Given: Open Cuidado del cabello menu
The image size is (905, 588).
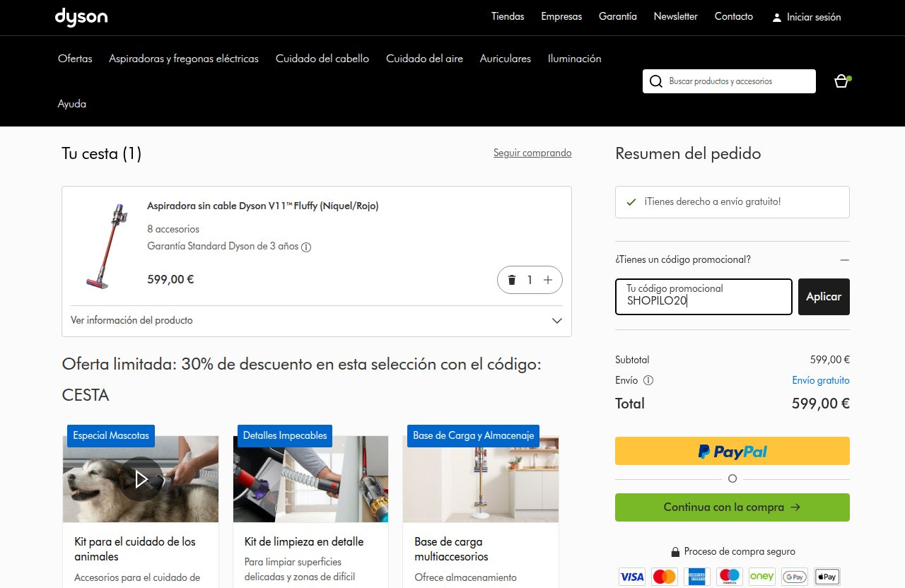Looking at the screenshot, I should [x=322, y=59].
